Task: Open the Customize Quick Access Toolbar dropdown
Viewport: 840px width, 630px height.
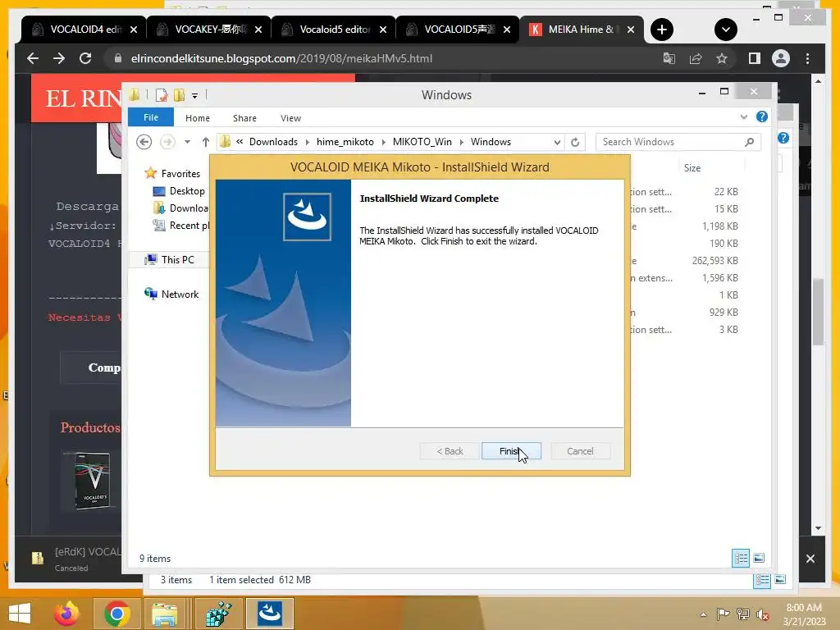Action: 195,96
